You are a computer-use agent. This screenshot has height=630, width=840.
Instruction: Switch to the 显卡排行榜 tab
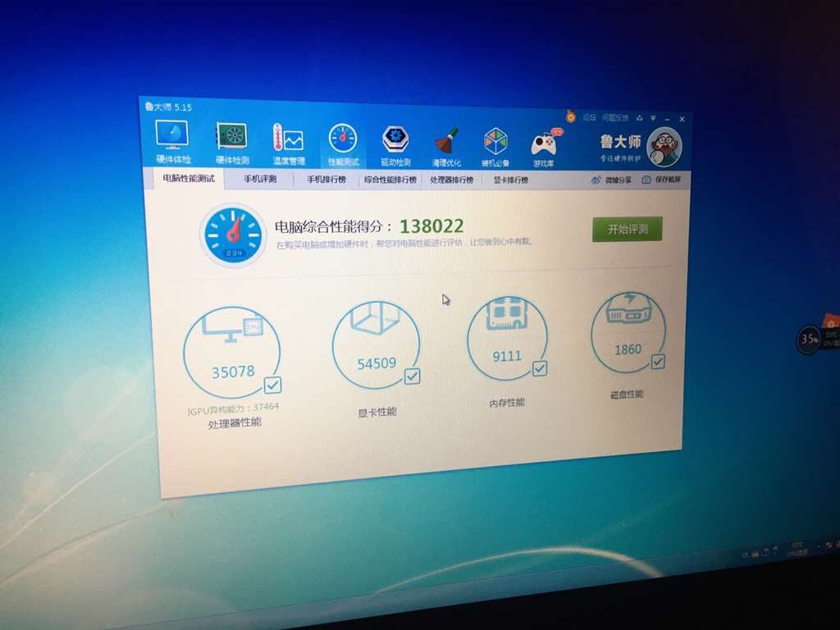click(510, 180)
